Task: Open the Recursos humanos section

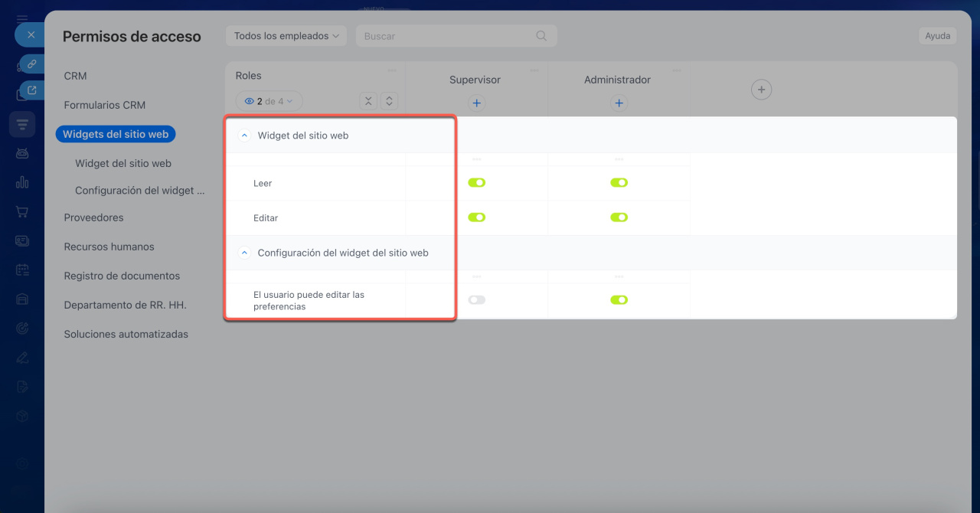Action: tap(109, 247)
